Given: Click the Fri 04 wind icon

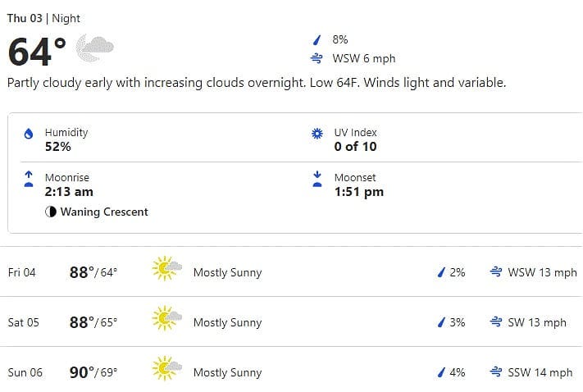Looking at the screenshot, I should click(495, 272).
